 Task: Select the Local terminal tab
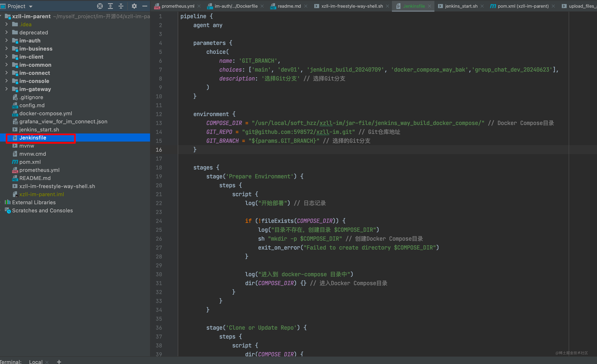(x=36, y=362)
